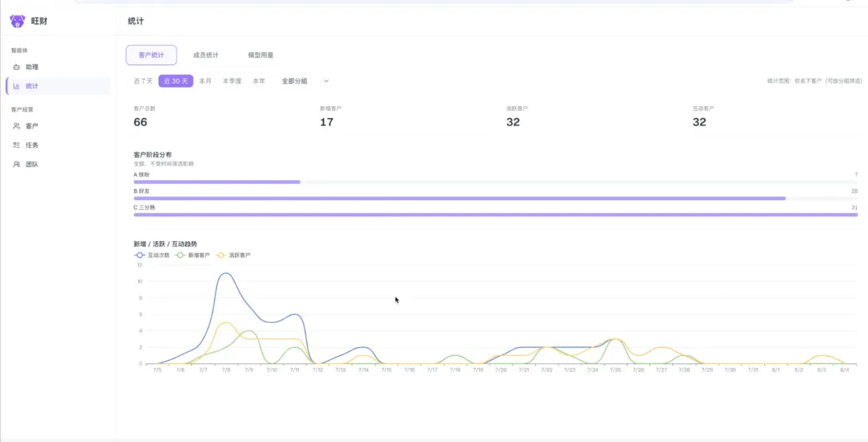
Task: Click the 新增 / 活跃 / 互动趋势 heading
Action: click(x=166, y=244)
